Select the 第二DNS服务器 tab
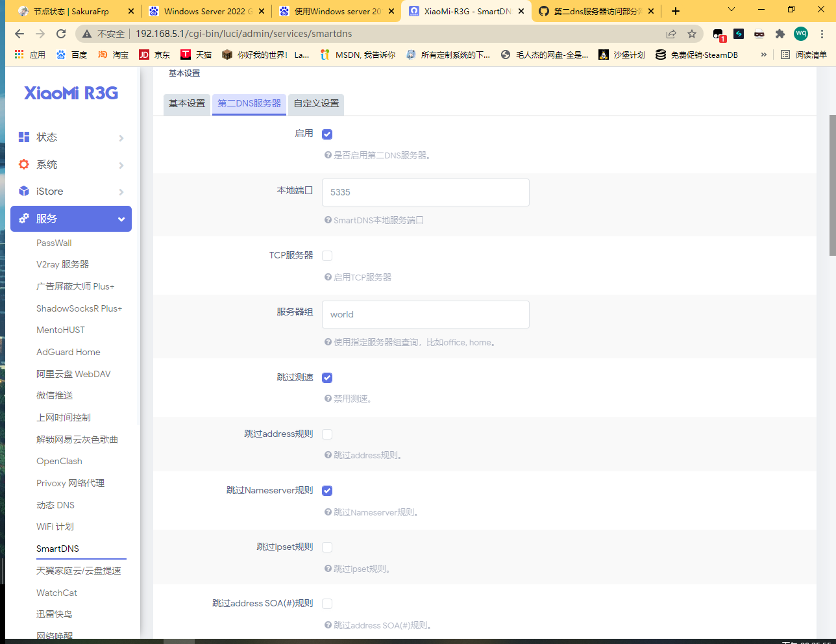 click(249, 104)
